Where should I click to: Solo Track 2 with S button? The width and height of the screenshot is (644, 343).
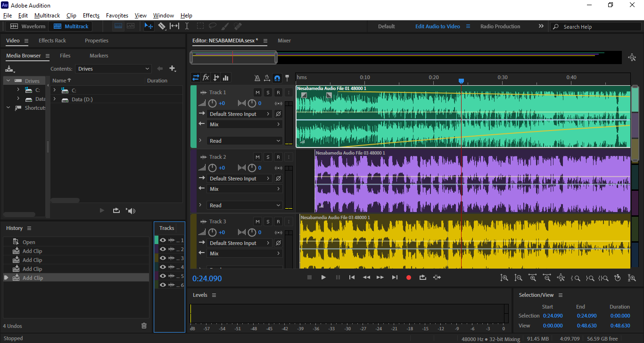[x=268, y=157]
